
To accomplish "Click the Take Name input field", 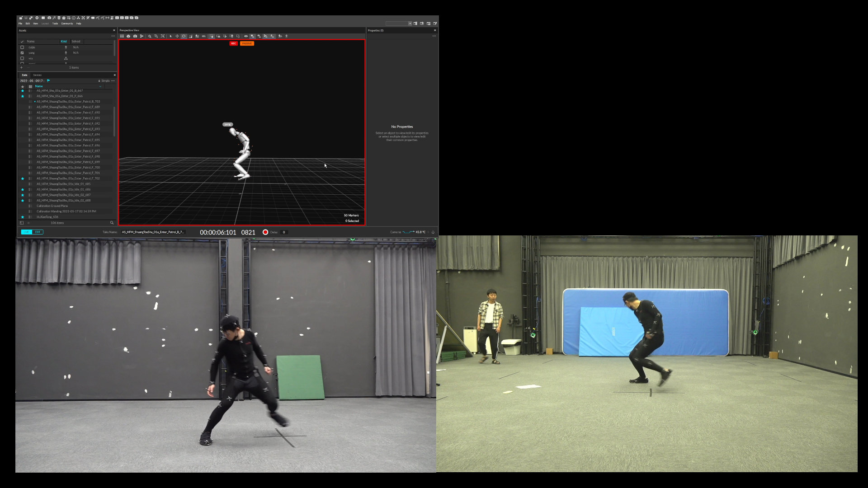I will tap(153, 232).
